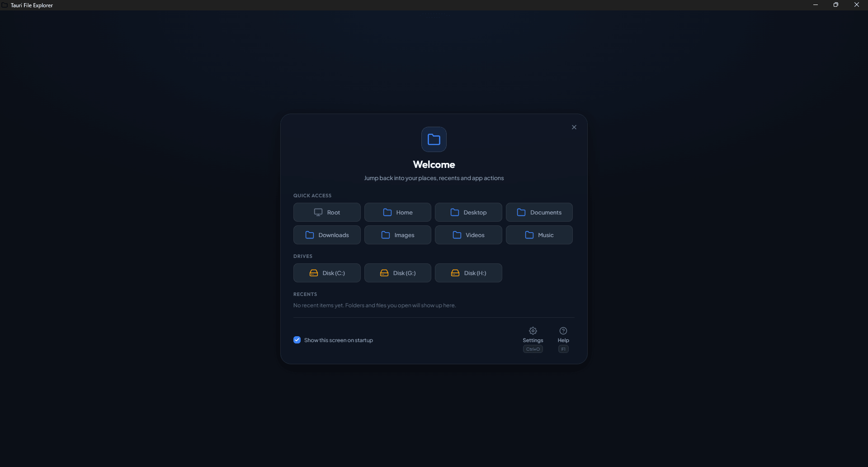Viewport: 868px width, 467px height.
Task: Click the DRIVES section heading
Action: tap(303, 256)
